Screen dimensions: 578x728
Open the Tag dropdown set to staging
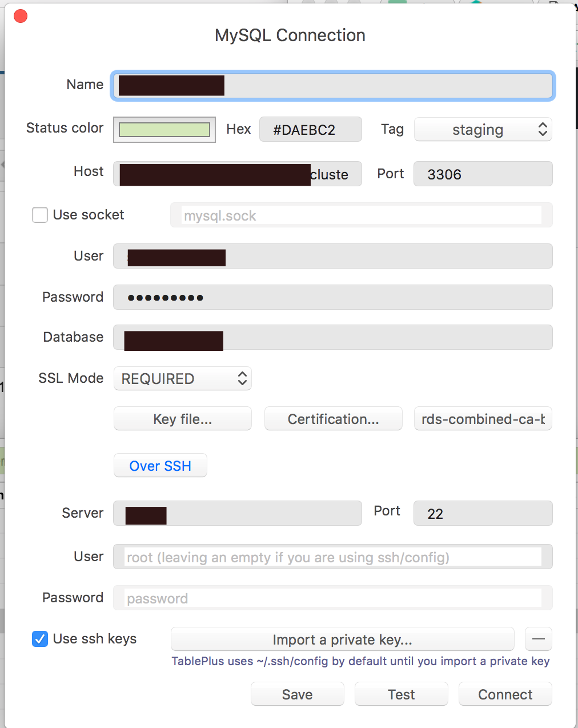[x=483, y=130]
